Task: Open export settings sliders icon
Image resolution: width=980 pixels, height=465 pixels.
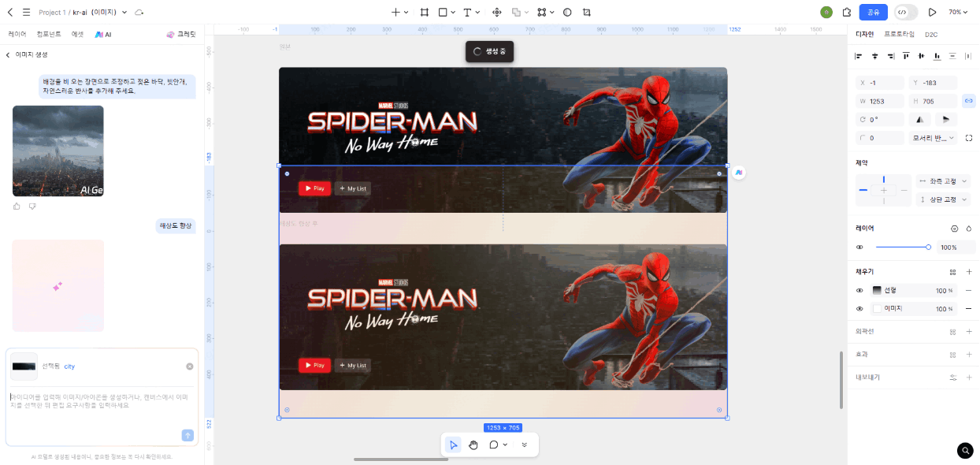Action: pos(952,378)
